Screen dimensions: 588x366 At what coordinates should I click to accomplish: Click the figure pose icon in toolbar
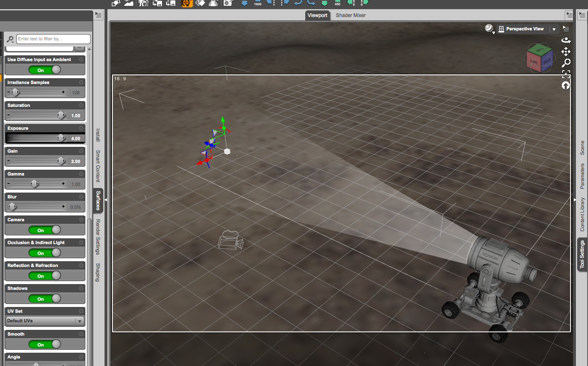click(x=143, y=3)
